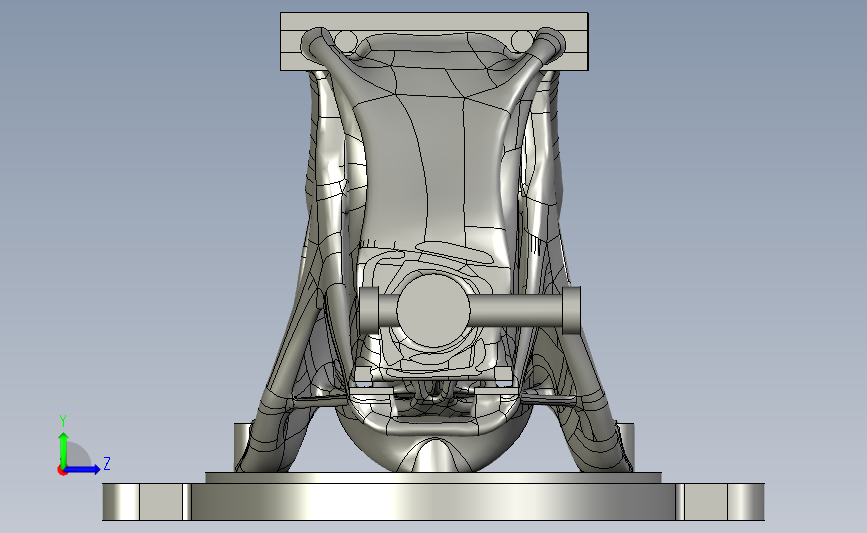The width and height of the screenshot is (867, 533).
Task: Select the thin raised disc above base plate
Action: (x=434, y=478)
